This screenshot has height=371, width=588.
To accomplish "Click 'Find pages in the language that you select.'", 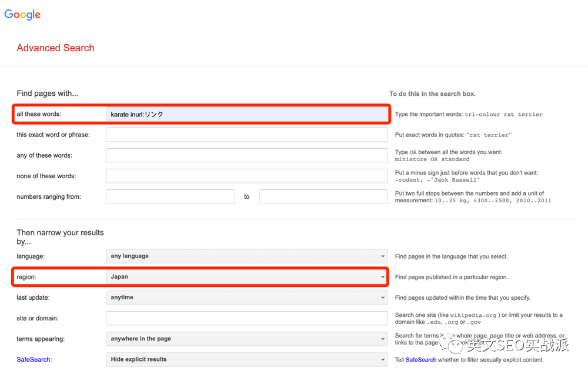I will coord(451,256).
